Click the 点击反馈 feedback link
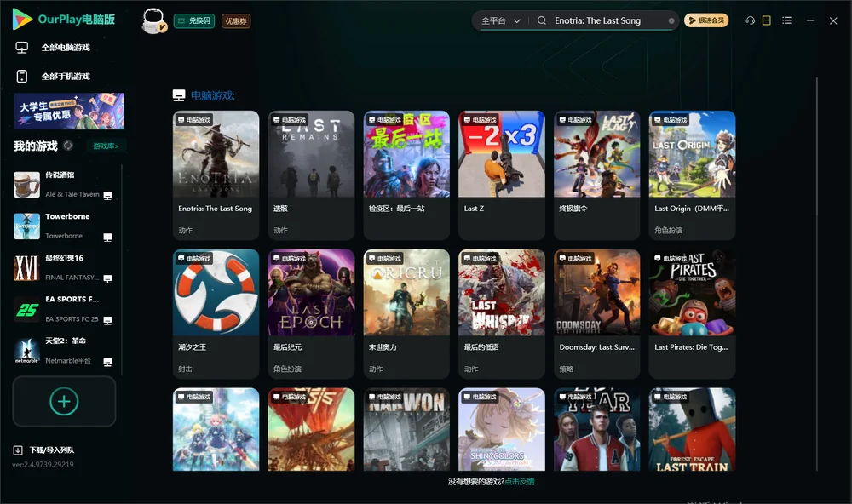 pyautogui.click(x=520, y=482)
